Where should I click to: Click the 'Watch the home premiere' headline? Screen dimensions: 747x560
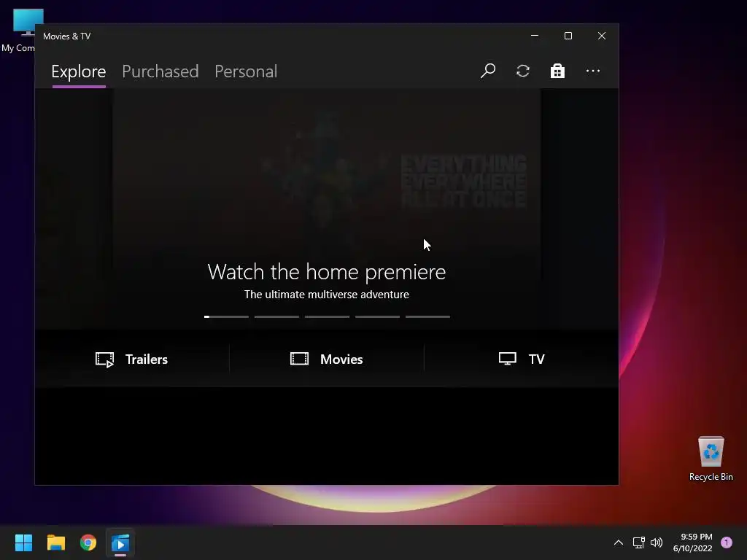pyautogui.click(x=327, y=272)
